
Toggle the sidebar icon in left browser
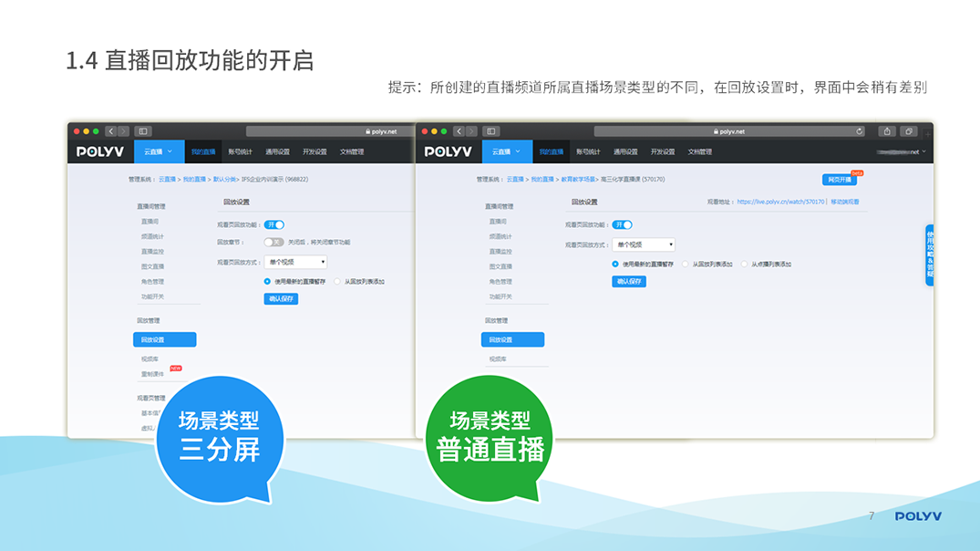click(143, 131)
